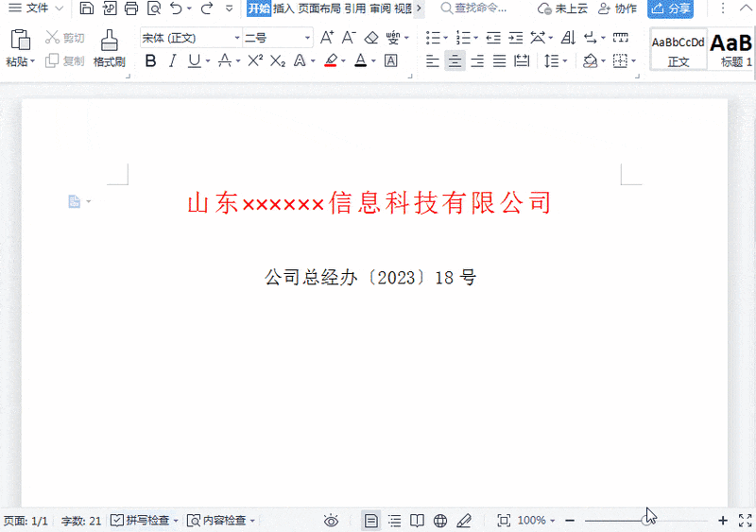756x532 pixels.
Task: Align text left
Action: click(433, 60)
